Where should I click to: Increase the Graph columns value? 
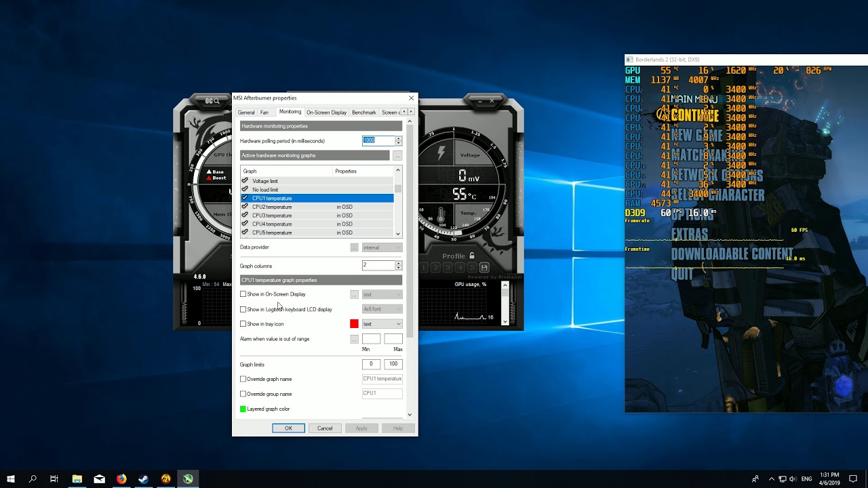(x=398, y=263)
